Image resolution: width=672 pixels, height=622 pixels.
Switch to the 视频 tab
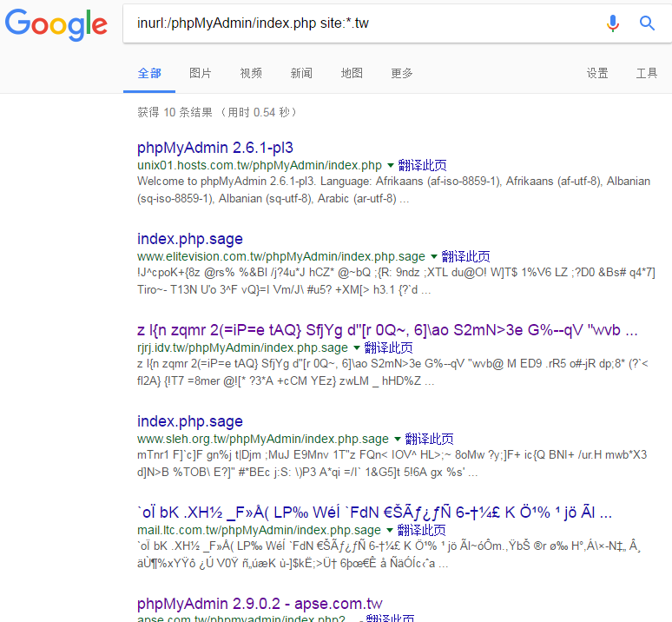(251, 73)
